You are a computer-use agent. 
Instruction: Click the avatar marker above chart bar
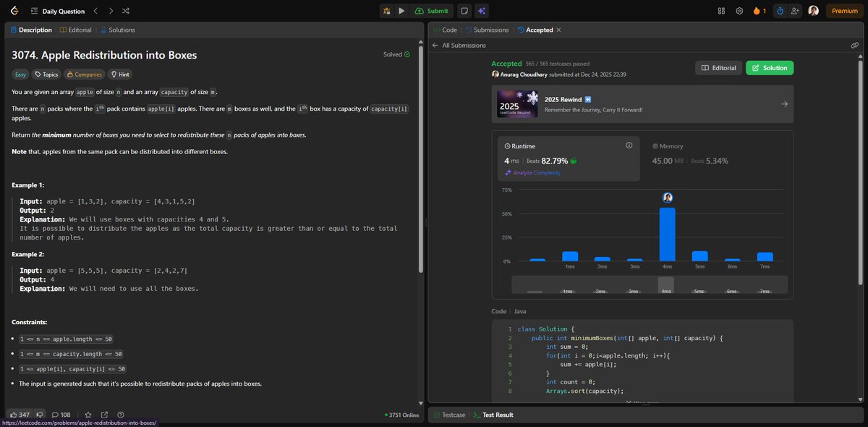coord(668,198)
